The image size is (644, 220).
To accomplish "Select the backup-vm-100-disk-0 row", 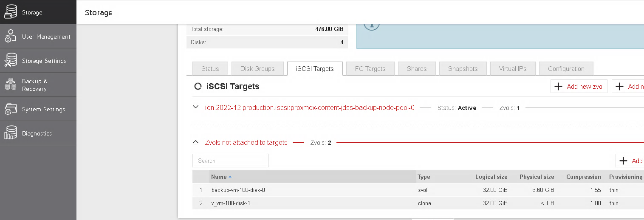I will click(x=418, y=190).
